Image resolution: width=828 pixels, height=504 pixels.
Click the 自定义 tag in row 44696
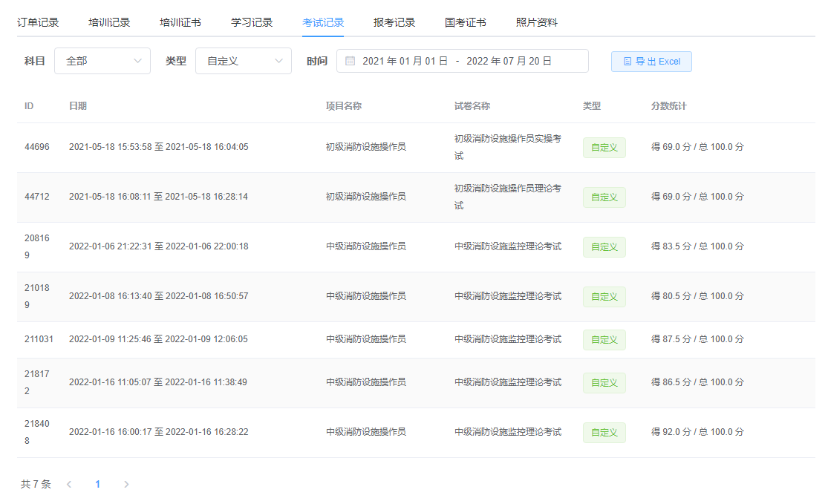[x=604, y=148]
